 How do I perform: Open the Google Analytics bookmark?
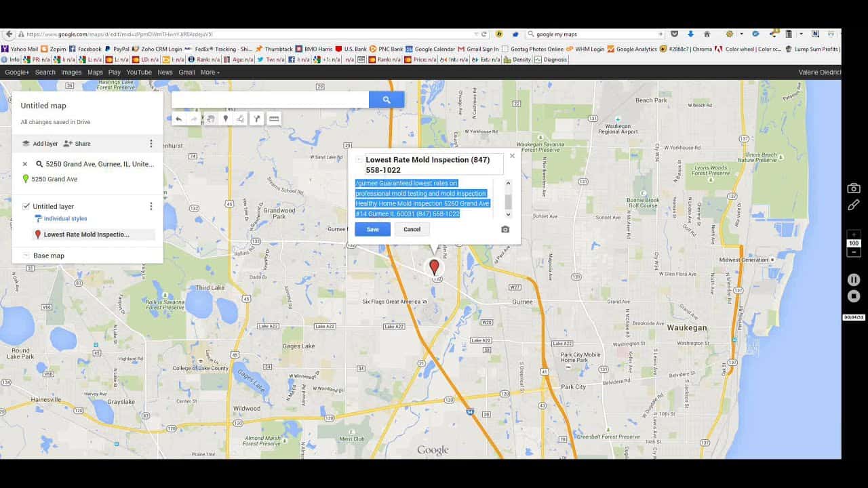[x=632, y=49]
